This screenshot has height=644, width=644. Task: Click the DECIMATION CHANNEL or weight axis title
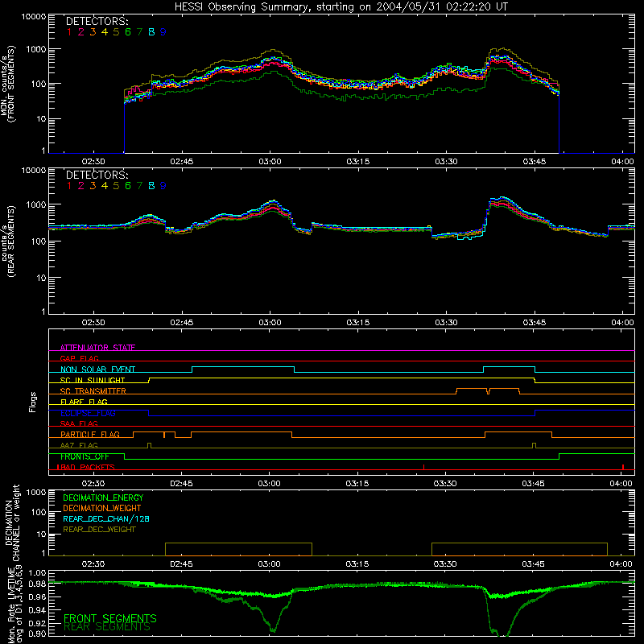pyautogui.click(x=12, y=523)
